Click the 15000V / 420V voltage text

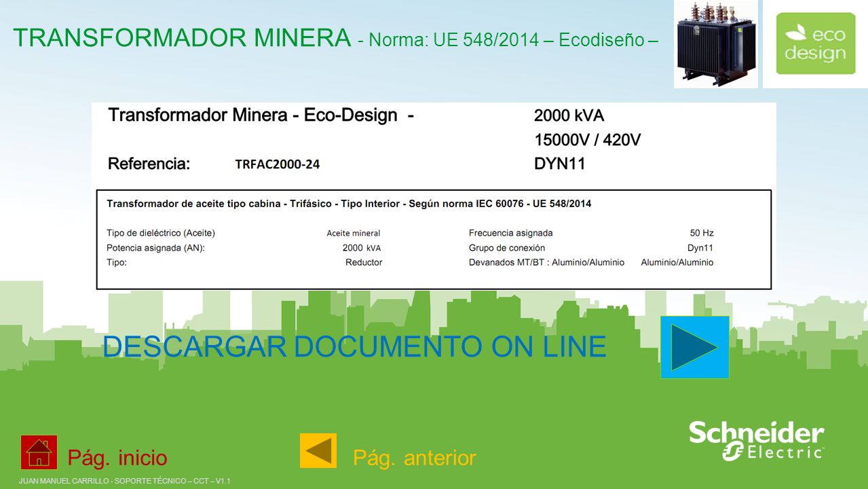588,141
